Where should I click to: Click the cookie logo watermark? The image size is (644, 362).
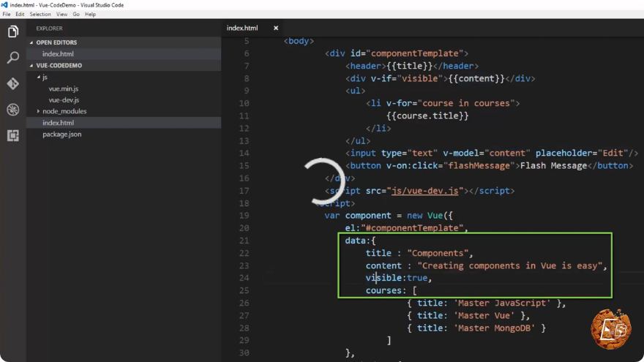pos(611,329)
